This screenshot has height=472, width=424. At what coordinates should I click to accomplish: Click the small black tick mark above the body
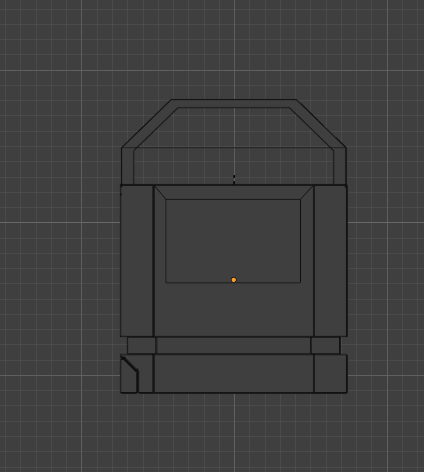tap(234, 179)
